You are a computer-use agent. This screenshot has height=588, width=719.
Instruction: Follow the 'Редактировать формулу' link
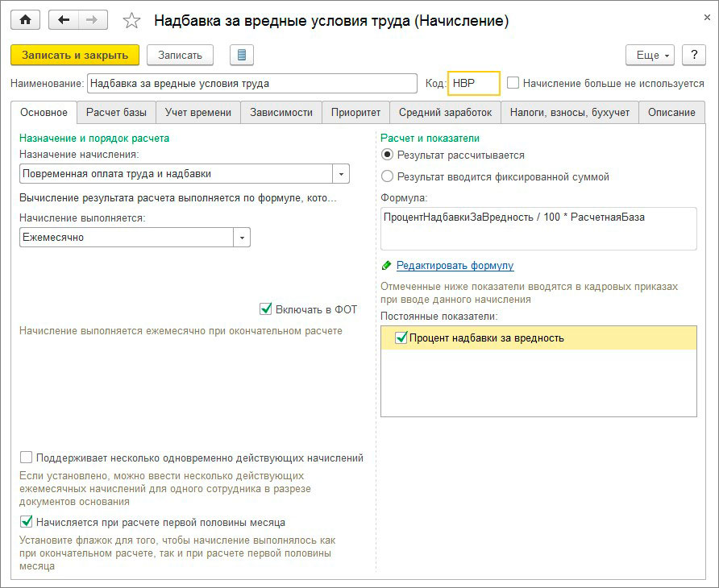[455, 265]
